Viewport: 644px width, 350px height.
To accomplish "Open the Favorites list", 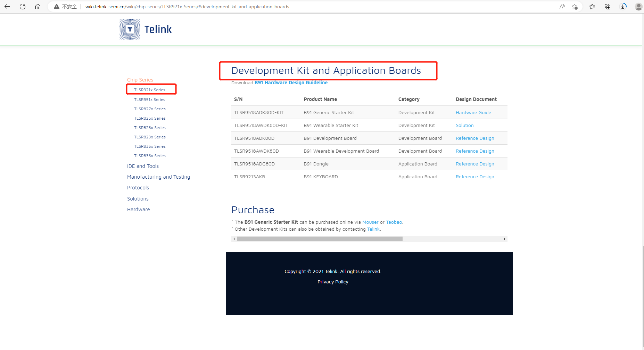I will 592,6.
